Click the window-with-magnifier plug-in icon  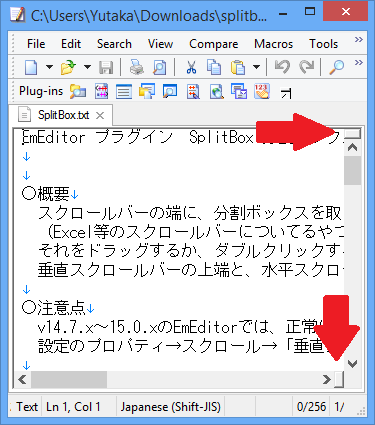[170, 91]
